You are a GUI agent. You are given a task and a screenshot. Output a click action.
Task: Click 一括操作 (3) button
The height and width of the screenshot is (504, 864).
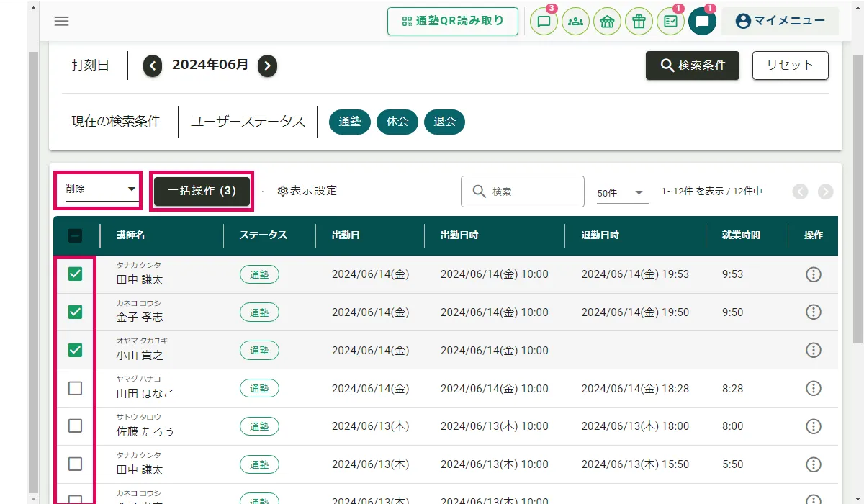202,191
